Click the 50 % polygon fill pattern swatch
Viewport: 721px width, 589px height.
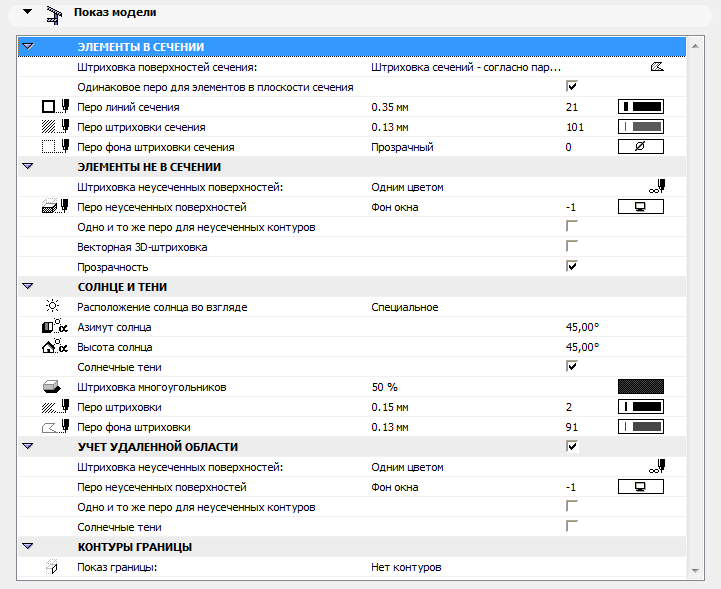click(x=641, y=387)
